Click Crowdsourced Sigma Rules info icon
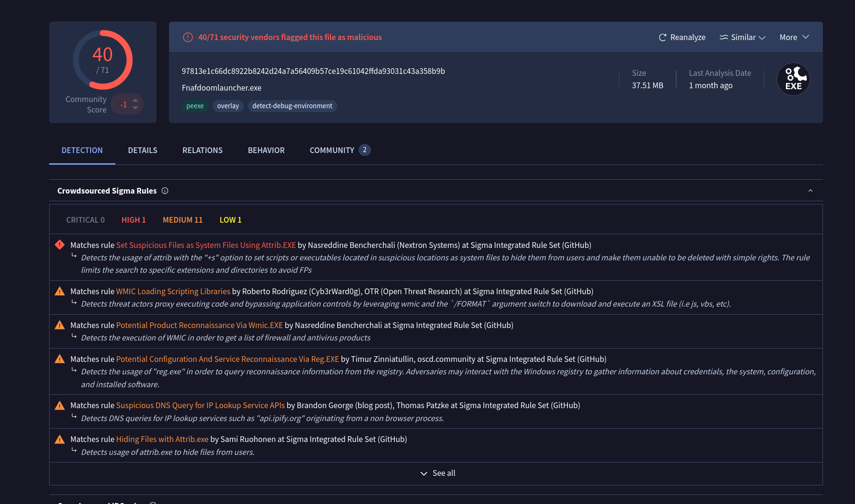The image size is (855, 504). pyautogui.click(x=165, y=191)
